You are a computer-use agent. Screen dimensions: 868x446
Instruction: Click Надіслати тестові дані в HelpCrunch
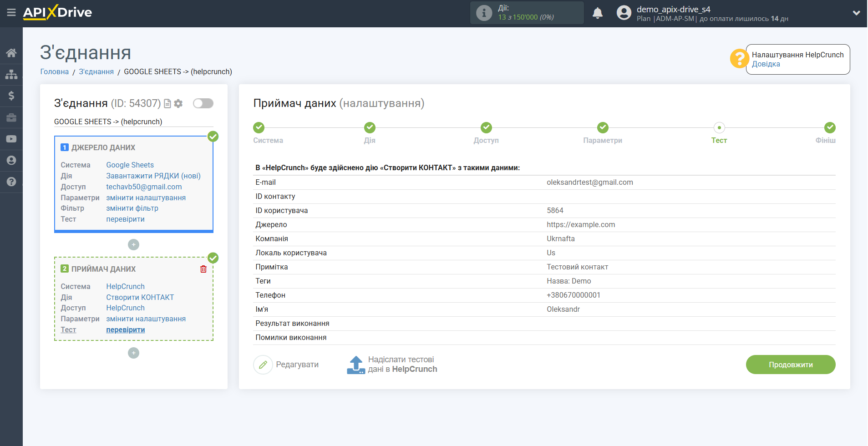pos(402,365)
